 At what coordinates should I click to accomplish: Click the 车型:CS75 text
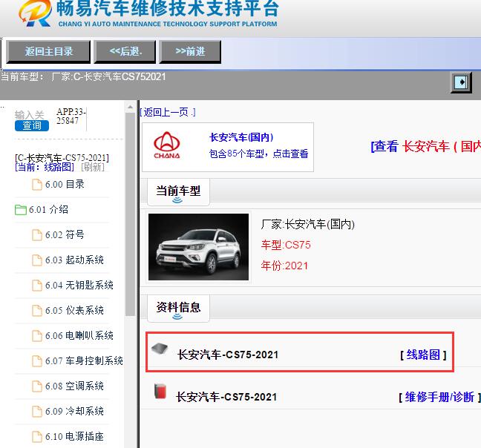(x=286, y=245)
